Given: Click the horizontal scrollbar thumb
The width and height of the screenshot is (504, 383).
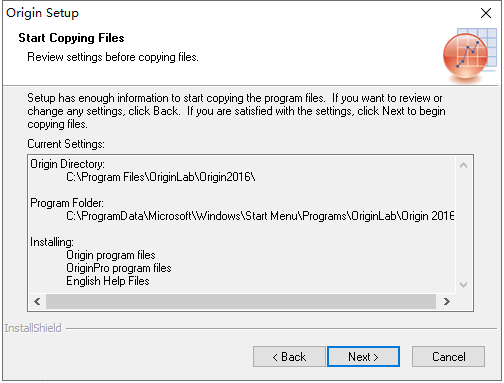Looking at the screenshot, I should tap(241, 301).
